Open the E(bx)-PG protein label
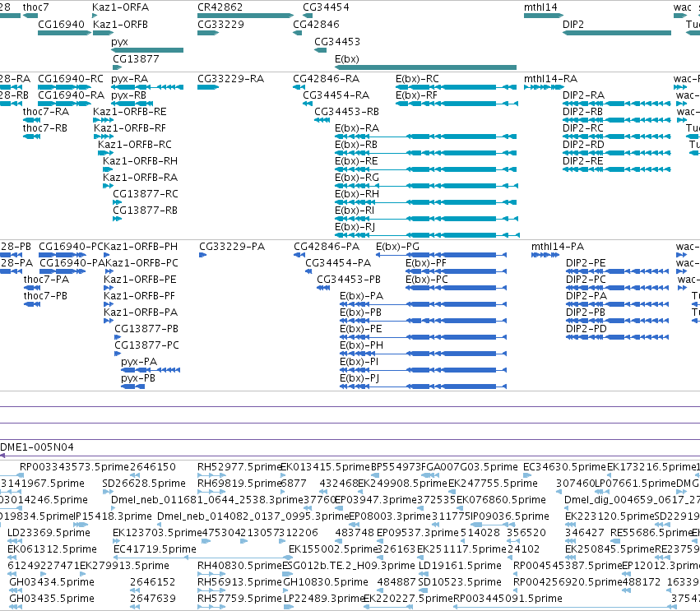 click(x=398, y=247)
